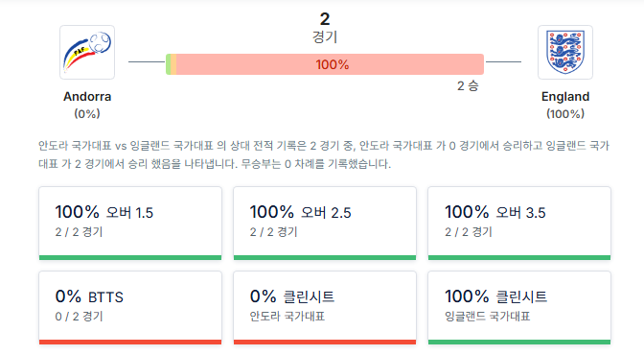Select the 100% 오버 2.5 stat card
The width and height of the screenshot is (644, 355).
325,224
